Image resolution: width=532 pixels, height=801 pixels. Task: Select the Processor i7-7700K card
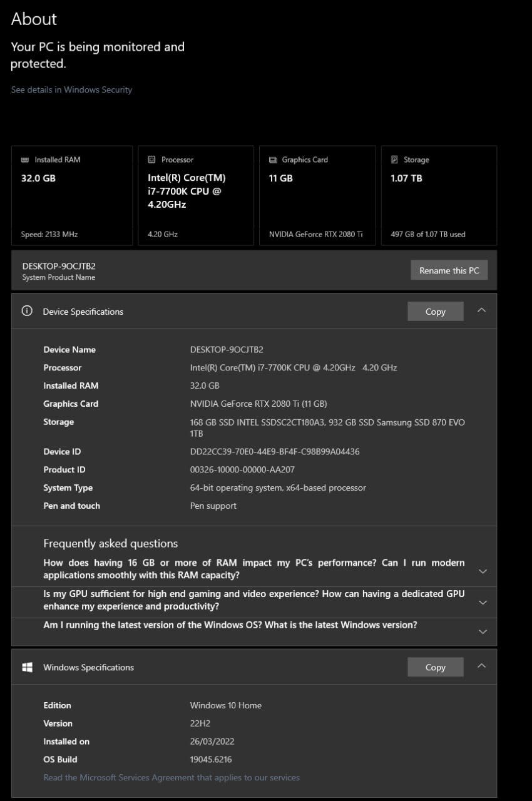195,196
